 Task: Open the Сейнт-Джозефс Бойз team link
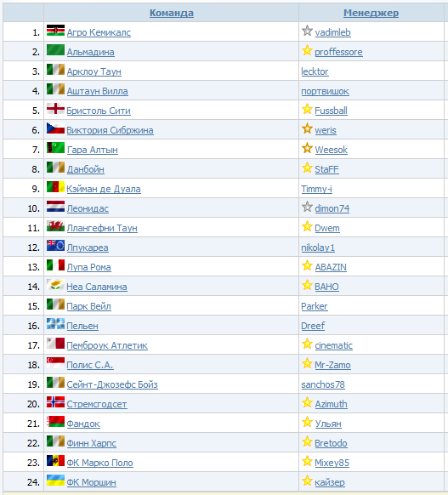click(x=112, y=384)
